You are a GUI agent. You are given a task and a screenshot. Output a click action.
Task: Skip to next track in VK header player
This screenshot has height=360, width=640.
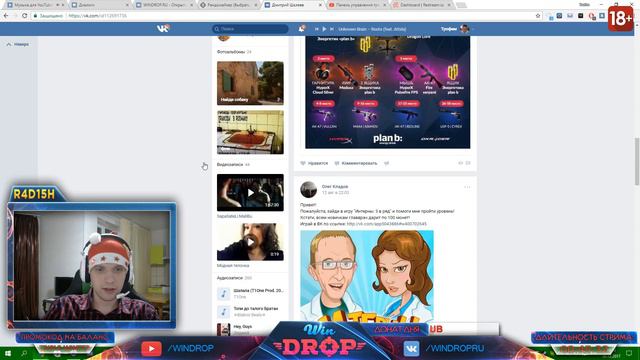click(x=332, y=29)
